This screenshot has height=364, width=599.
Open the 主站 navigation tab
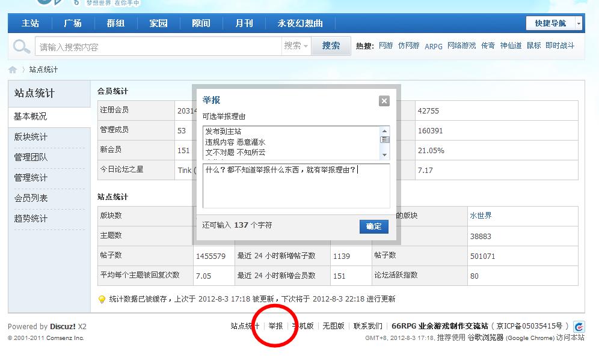click(30, 23)
